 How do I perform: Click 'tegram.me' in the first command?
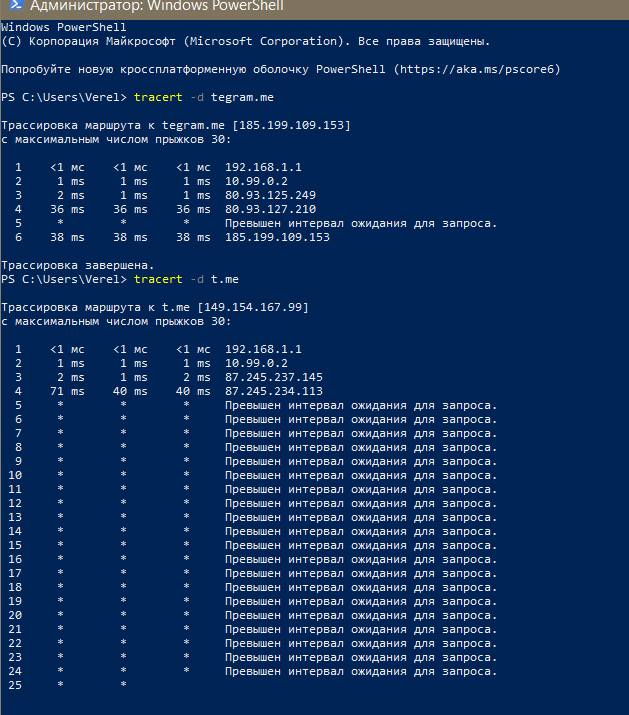(x=242, y=98)
